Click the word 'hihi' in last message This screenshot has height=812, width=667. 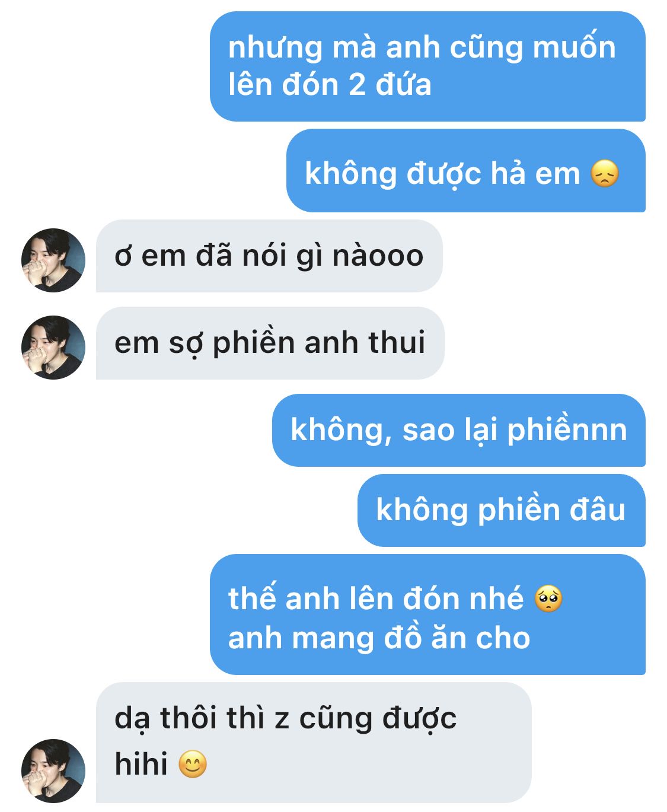click(x=141, y=763)
